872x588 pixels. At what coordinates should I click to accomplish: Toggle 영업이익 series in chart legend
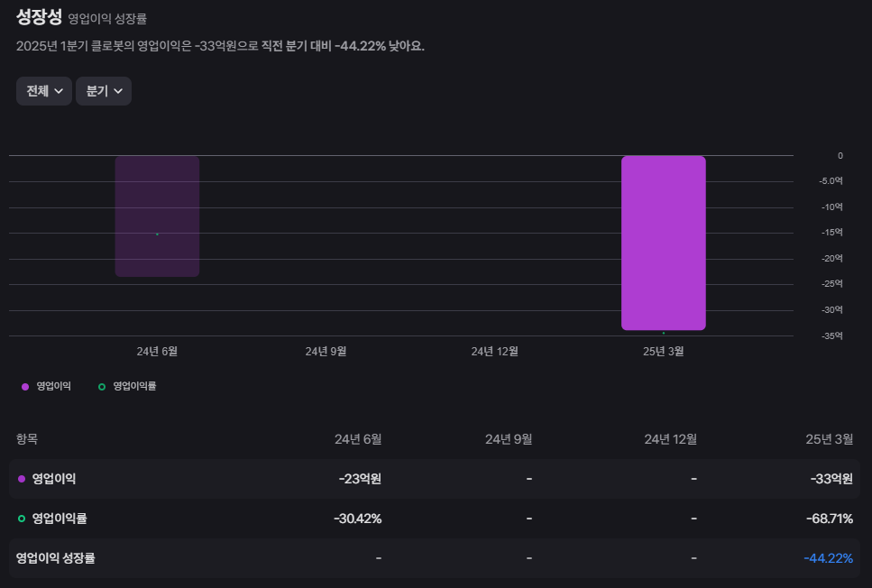click(46, 386)
